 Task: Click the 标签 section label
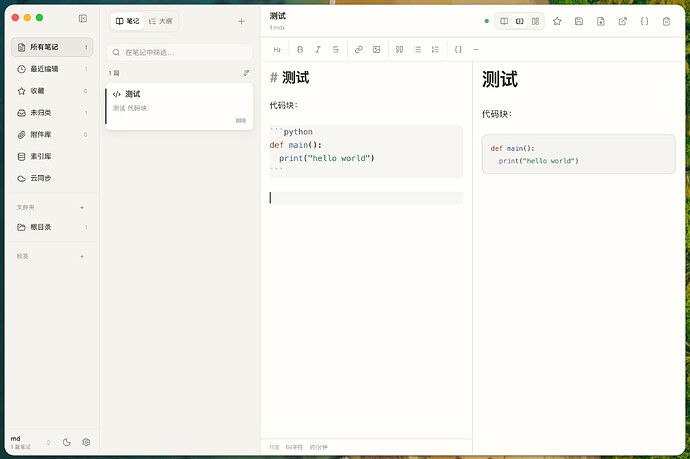[x=22, y=256]
